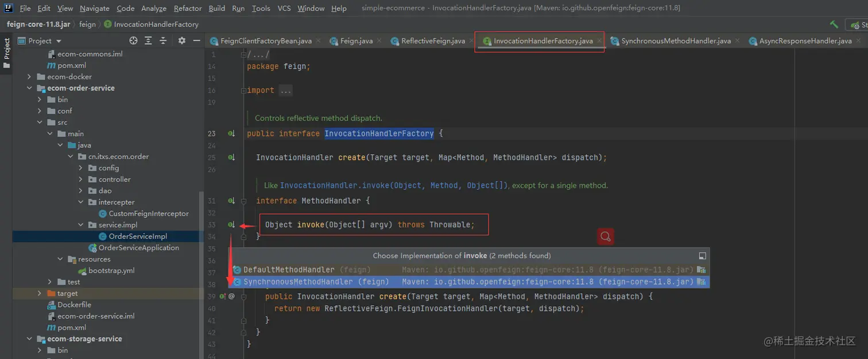The width and height of the screenshot is (868, 359).
Task: Click Select Opened File crosshair icon
Action: pyautogui.click(x=133, y=40)
